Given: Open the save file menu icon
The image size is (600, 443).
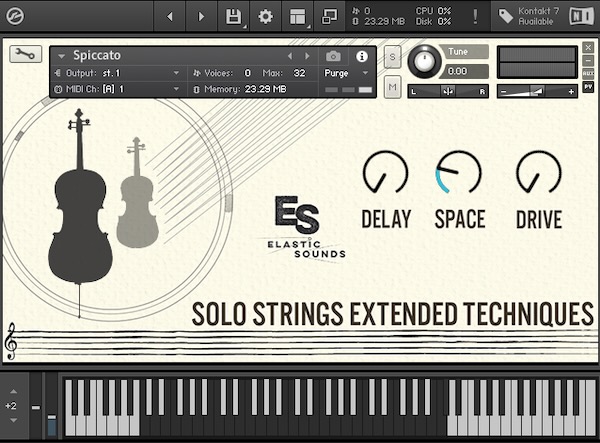Looking at the screenshot, I should (233, 16).
